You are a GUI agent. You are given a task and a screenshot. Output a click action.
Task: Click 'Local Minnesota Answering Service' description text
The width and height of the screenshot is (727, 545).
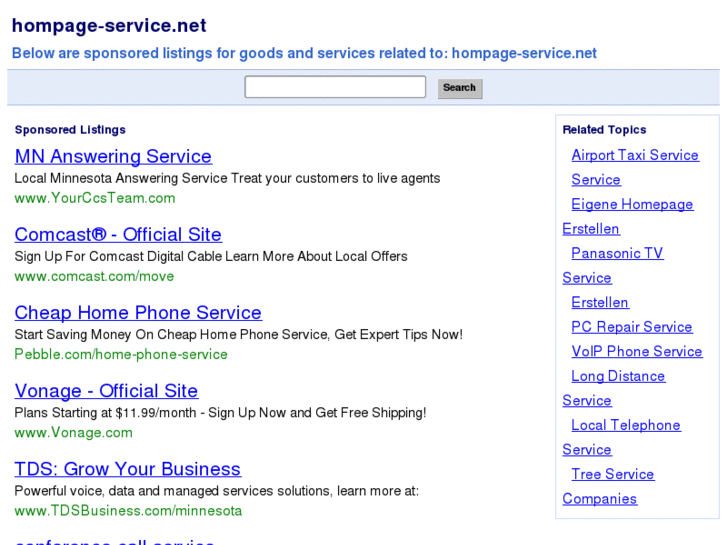tap(227, 178)
